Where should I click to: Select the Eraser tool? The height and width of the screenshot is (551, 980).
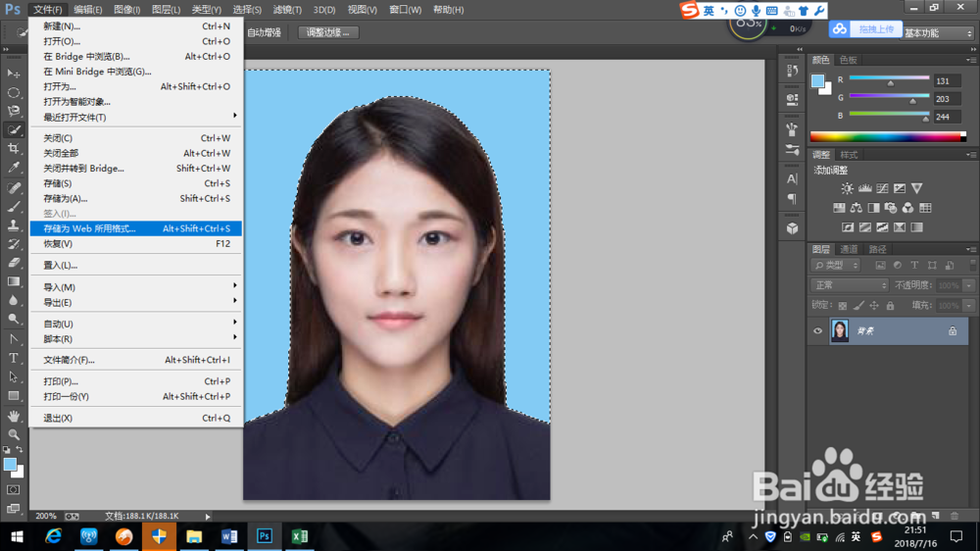point(13,263)
